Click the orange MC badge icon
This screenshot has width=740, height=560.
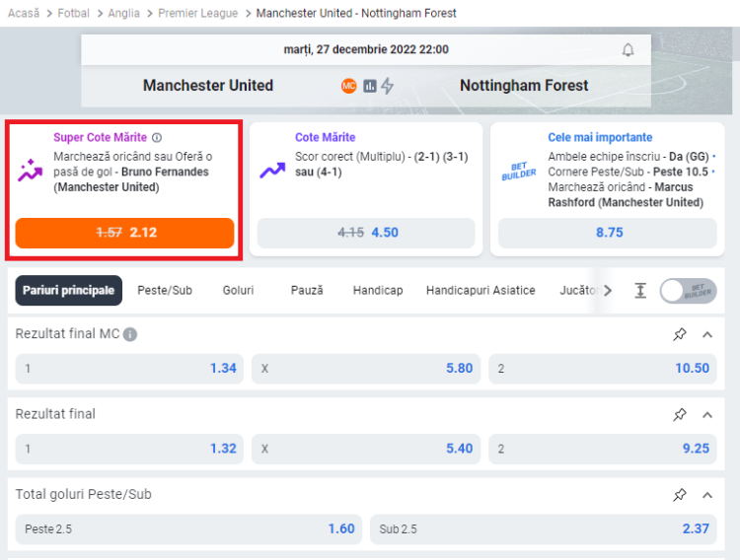348,86
